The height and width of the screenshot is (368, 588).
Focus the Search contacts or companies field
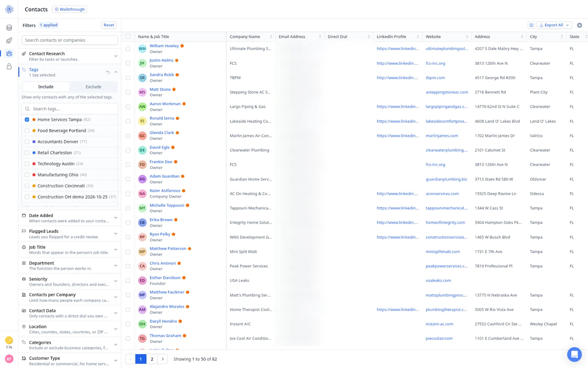pyautogui.click(x=70, y=40)
